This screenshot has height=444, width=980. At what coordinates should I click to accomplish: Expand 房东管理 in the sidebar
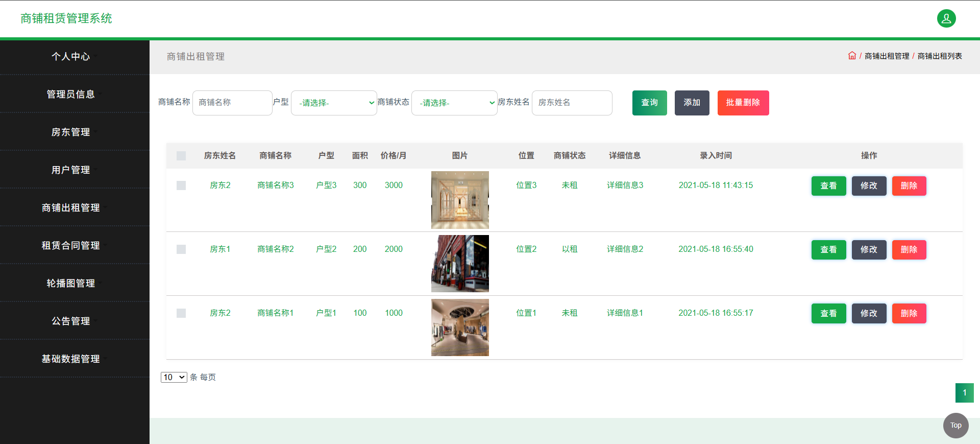70,132
